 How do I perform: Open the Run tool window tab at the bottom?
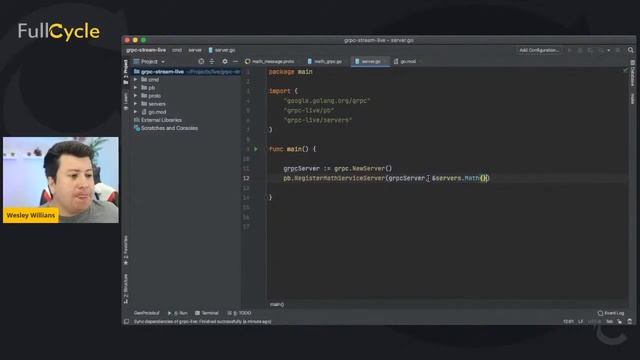[x=178, y=313]
